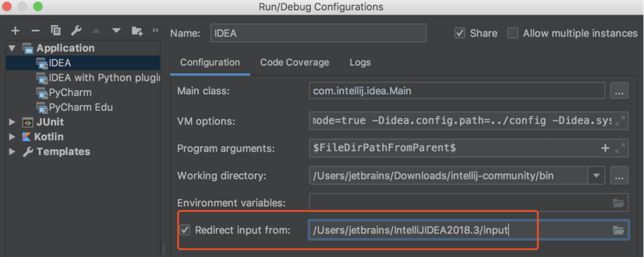Open the Working directory dropdown arrow
The width and height of the screenshot is (644, 257).
pyautogui.click(x=597, y=175)
